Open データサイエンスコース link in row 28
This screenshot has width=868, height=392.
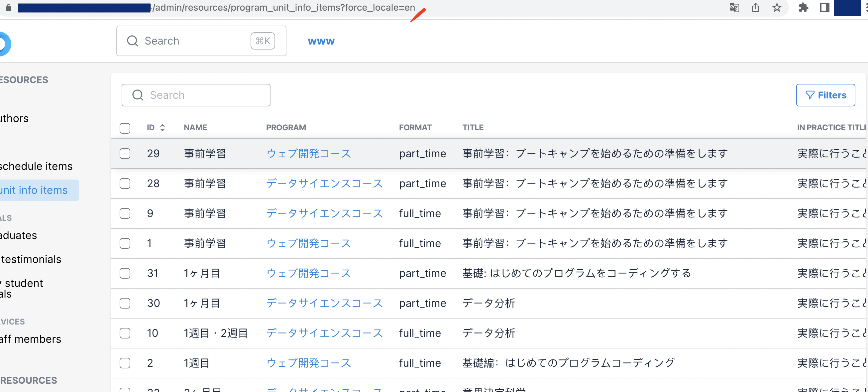(x=324, y=184)
